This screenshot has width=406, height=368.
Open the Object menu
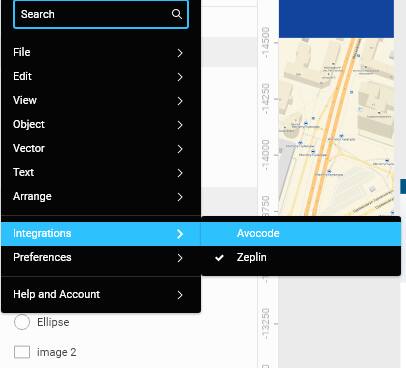[x=101, y=124]
